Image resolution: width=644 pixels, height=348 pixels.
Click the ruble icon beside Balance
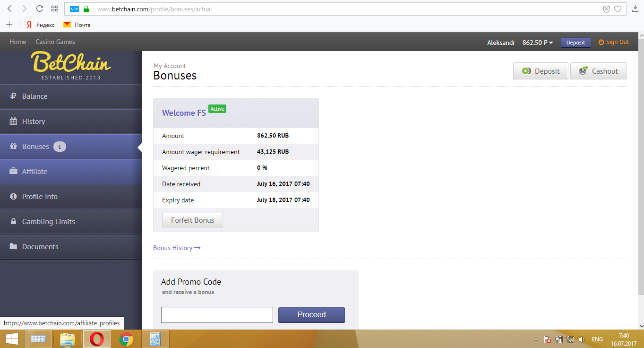tap(13, 96)
